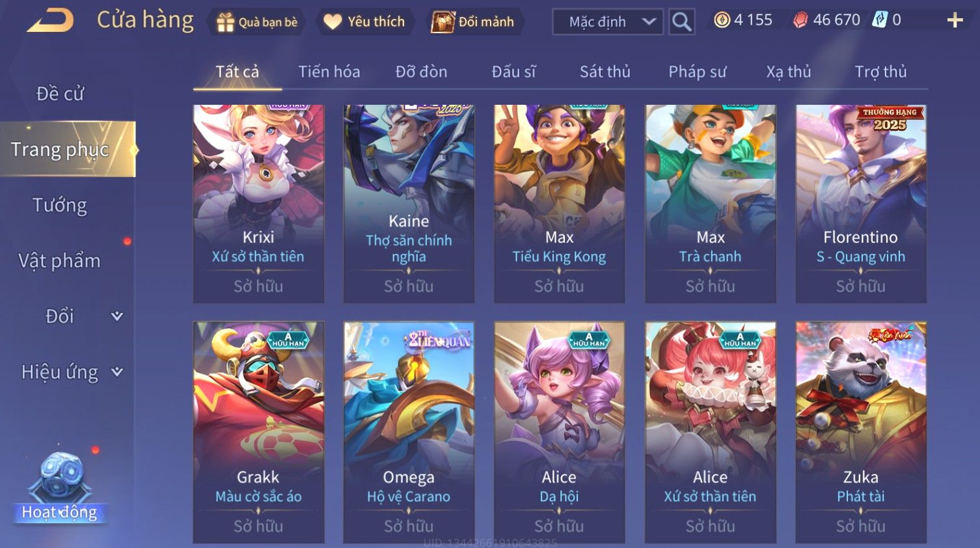Open the search magnifier icon
Viewport: 980px width, 548px height.
(x=681, y=21)
